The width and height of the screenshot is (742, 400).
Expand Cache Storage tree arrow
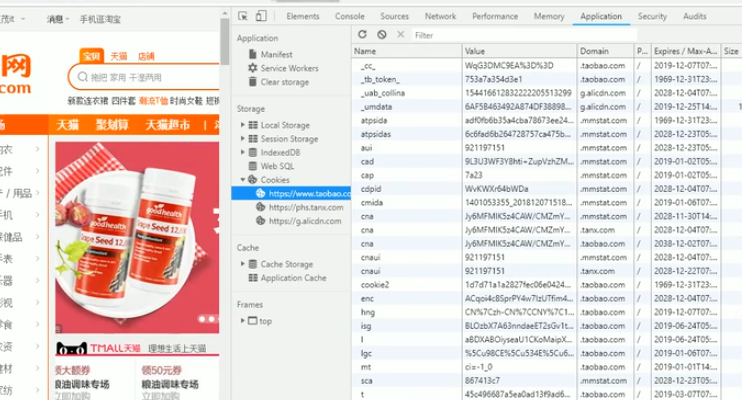tap(242, 264)
